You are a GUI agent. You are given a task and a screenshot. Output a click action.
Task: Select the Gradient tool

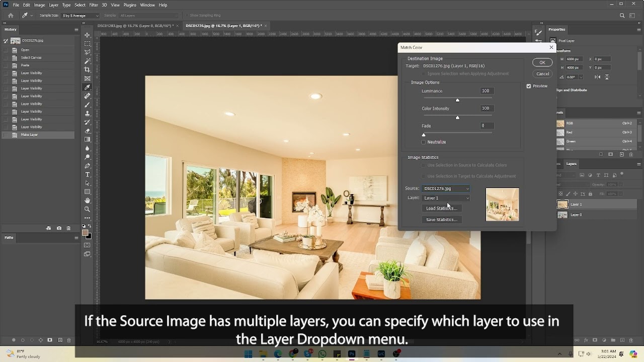click(x=88, y=139)
